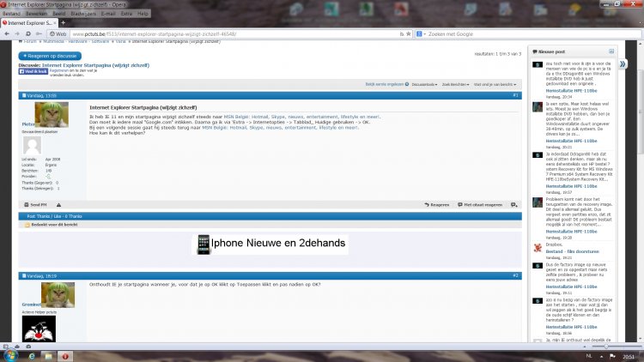Reload the page with the refresh icon
The height and width of the screenshot is (362, 644).
(28, 34)
